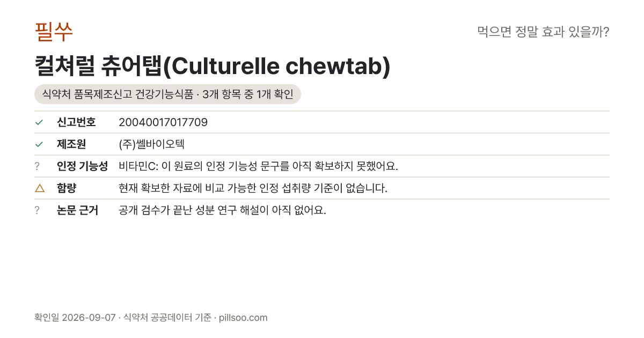
Task: Click the question mark icon beside 인정 기능성
Action: click(37, 166)
